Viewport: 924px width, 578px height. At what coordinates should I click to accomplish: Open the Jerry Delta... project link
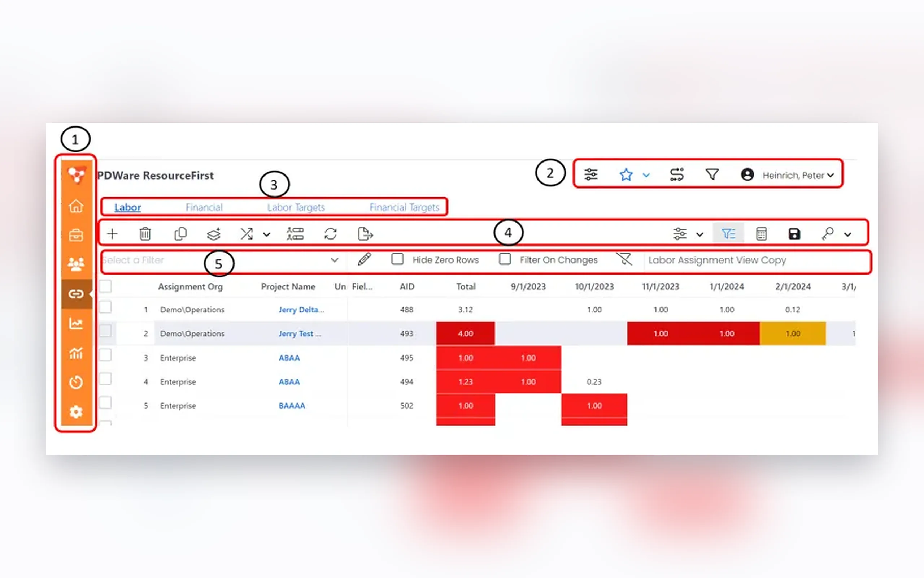301,310
